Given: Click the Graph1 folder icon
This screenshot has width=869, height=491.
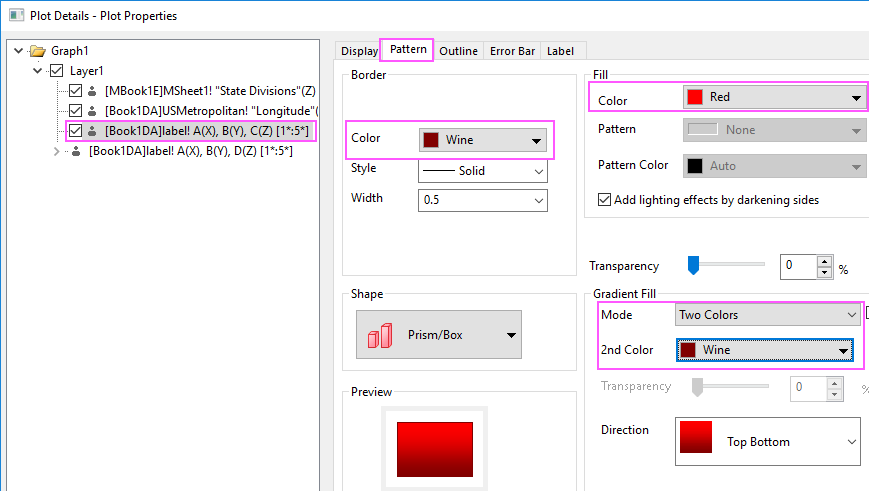Looking at the screenshot, I should [38, 51].
